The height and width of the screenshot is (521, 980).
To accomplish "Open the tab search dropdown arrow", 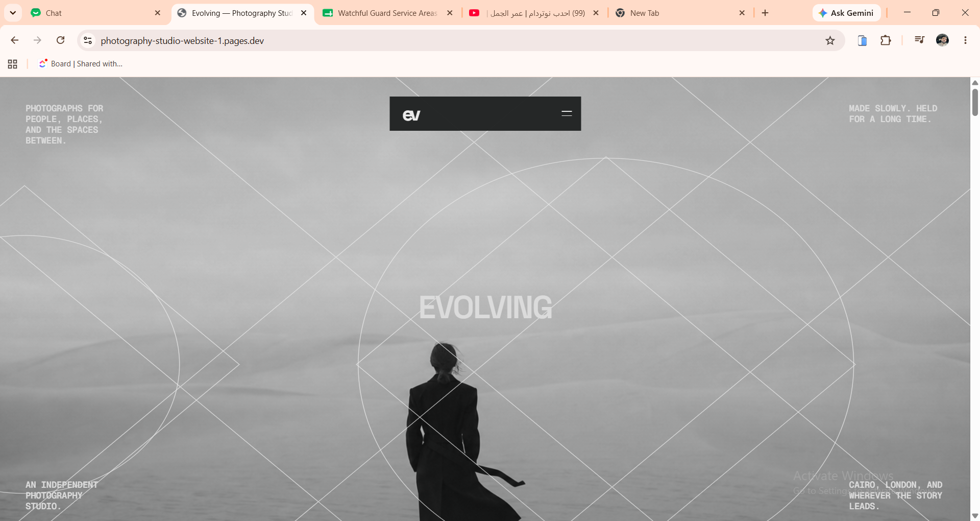I will coord(13,13).
